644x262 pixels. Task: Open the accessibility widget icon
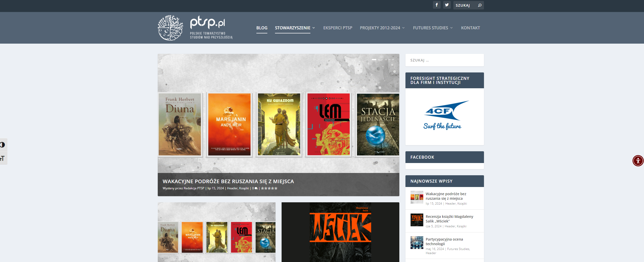coord(638,161)
